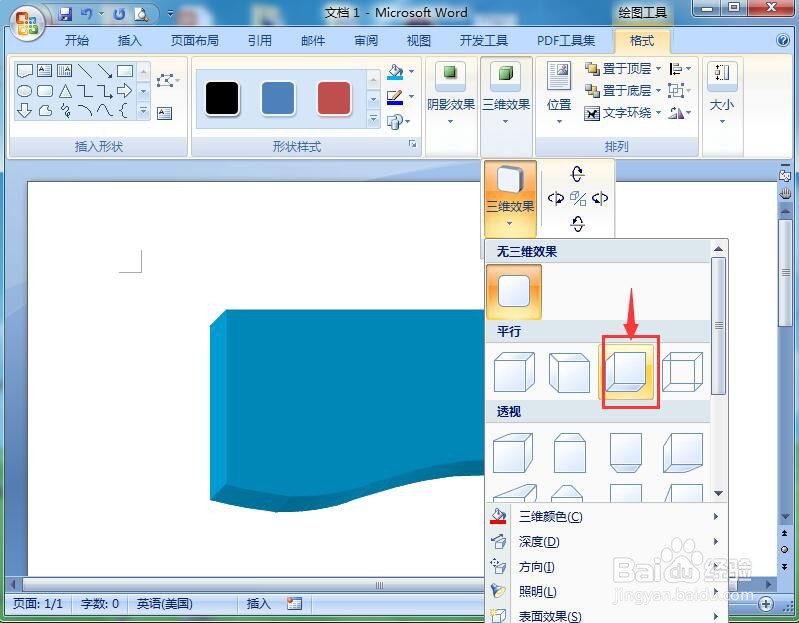Open the 三维颜色(C) submenu

coord(606,517)
